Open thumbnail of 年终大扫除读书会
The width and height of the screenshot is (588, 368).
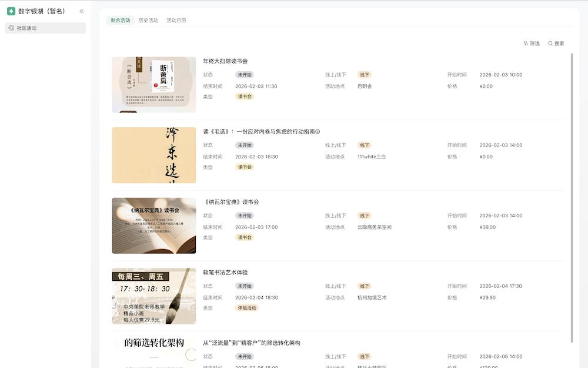coord(153,85)
